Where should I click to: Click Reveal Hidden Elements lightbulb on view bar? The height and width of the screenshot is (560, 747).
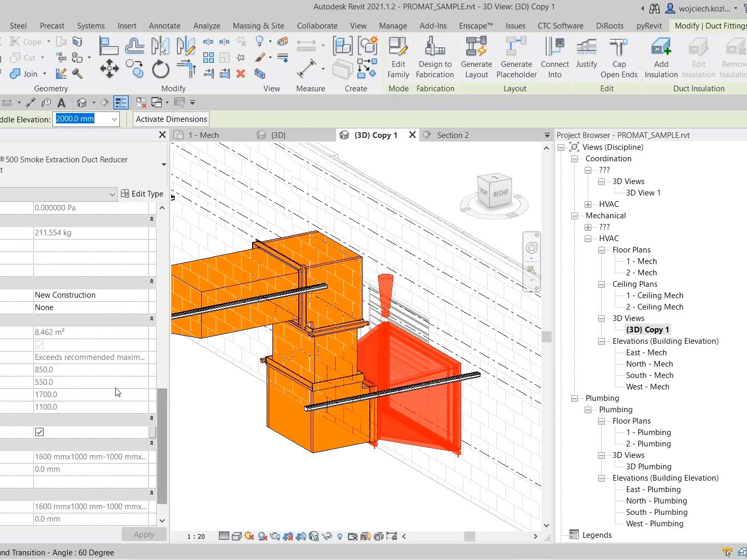point(340,536)
